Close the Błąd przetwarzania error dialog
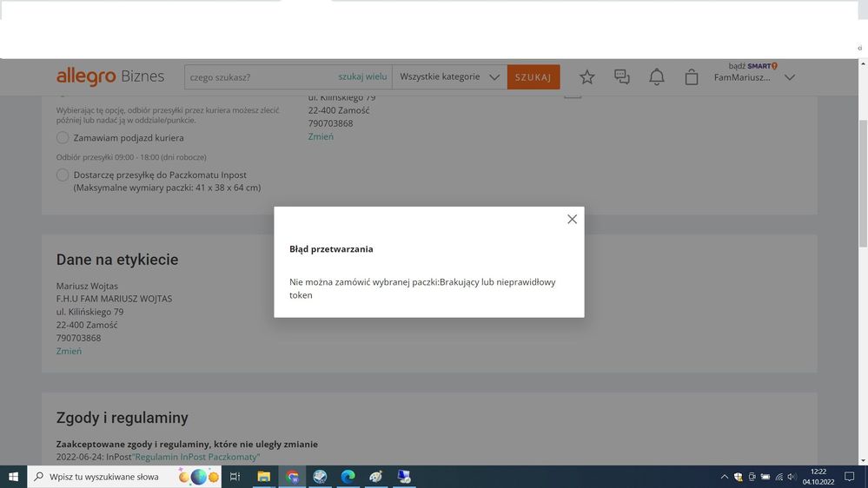This screenshot has height=488, width=868. [572, 220]
